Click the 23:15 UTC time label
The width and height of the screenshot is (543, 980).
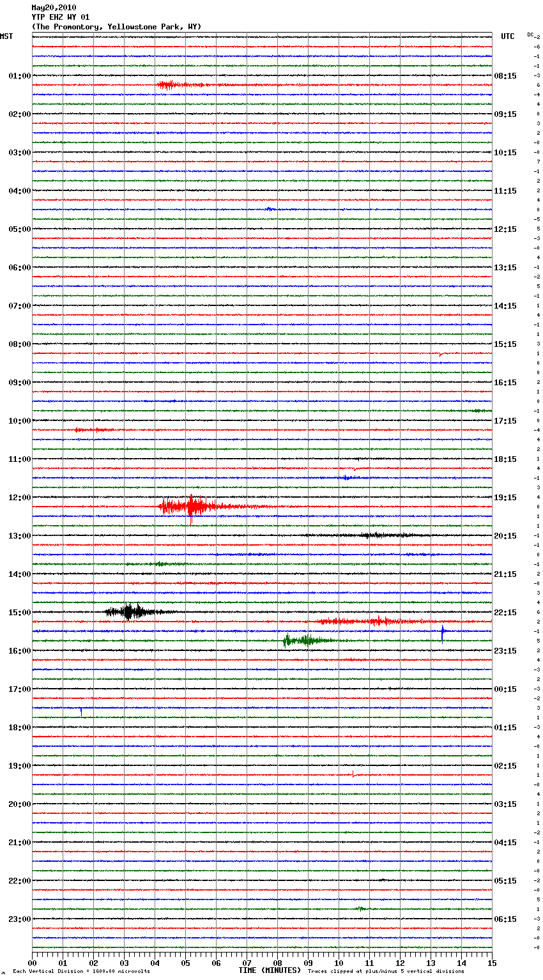[505, 651]
